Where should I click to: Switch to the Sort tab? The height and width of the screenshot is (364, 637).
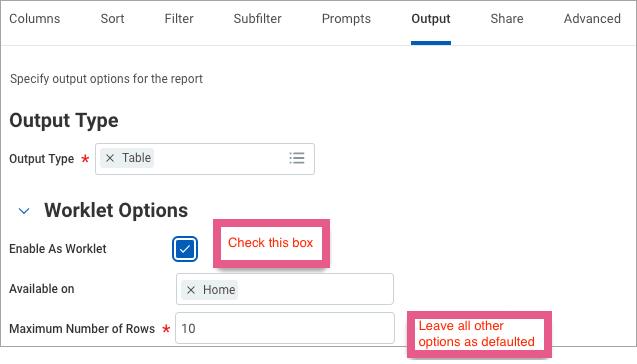click(113, 19)
